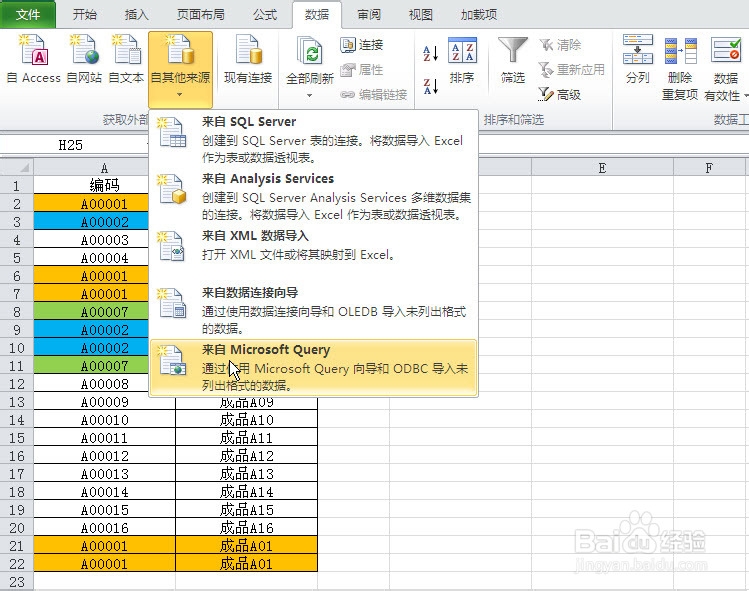Switch to the 插入 insert tab
Viewport: 749px width, 591px height.
point(137,14)
